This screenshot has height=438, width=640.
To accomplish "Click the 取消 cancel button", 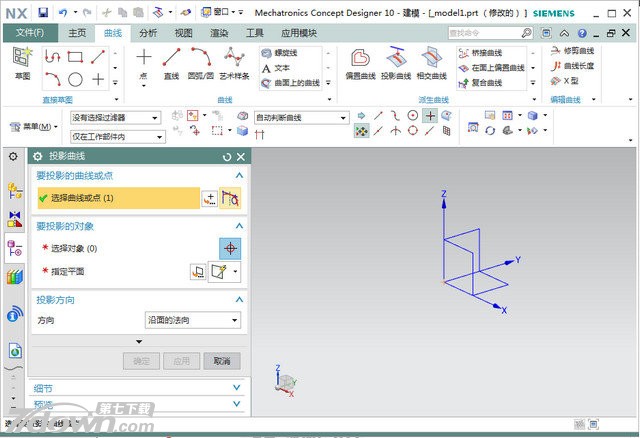I will pos(222,361).
